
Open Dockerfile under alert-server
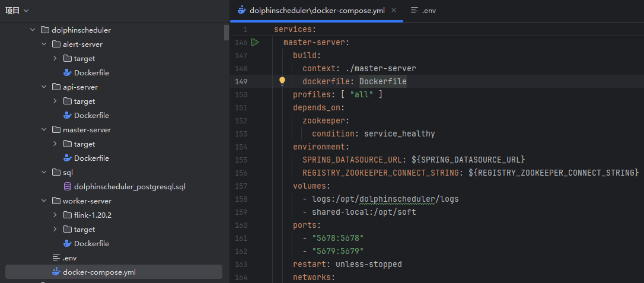(91, 73)
